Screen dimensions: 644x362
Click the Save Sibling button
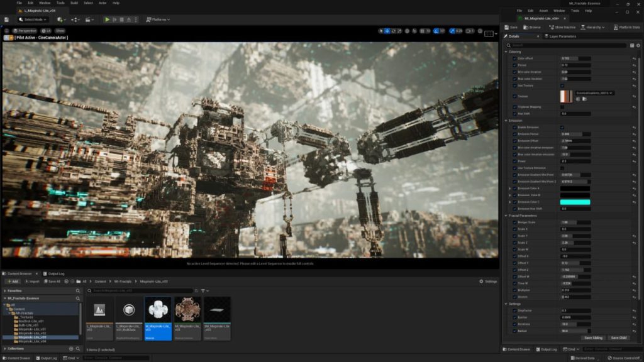592,337
